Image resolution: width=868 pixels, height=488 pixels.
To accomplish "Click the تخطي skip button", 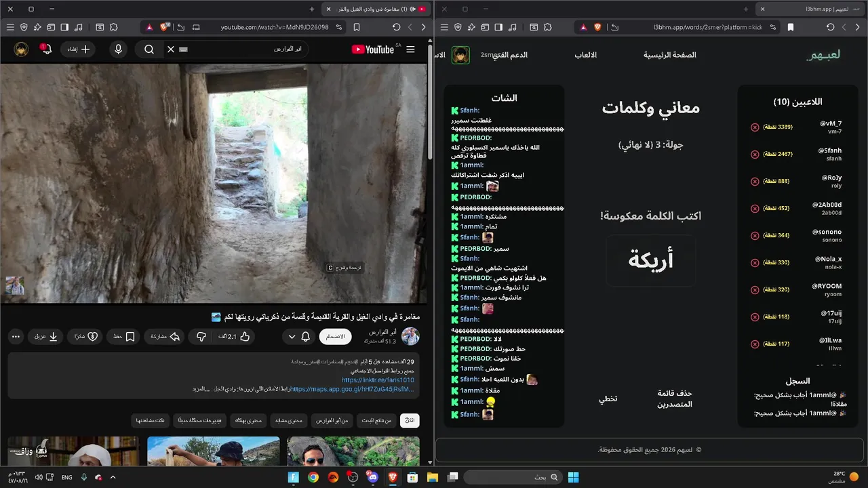I will click(x=608, y=399).
